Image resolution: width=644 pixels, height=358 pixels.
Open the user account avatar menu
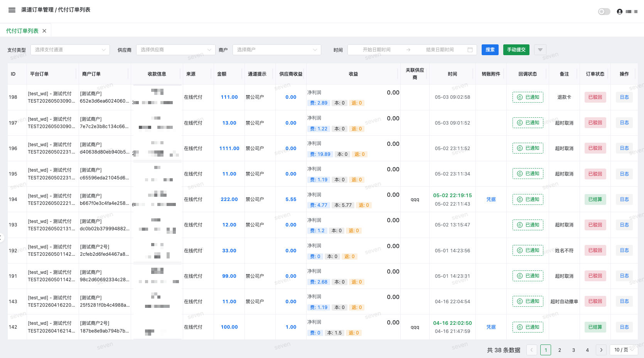[620, 12]
